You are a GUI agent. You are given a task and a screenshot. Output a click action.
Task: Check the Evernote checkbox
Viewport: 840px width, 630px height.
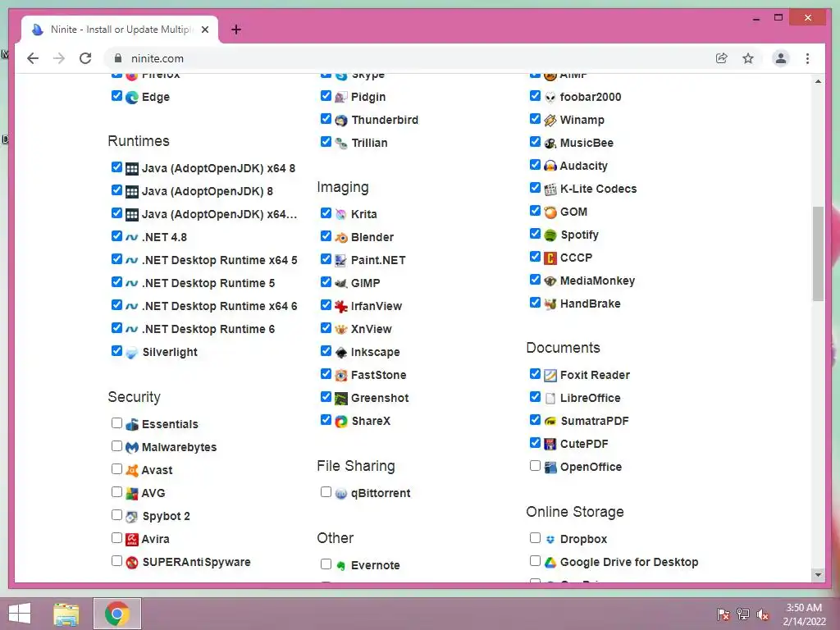click(x=326, y=564)
